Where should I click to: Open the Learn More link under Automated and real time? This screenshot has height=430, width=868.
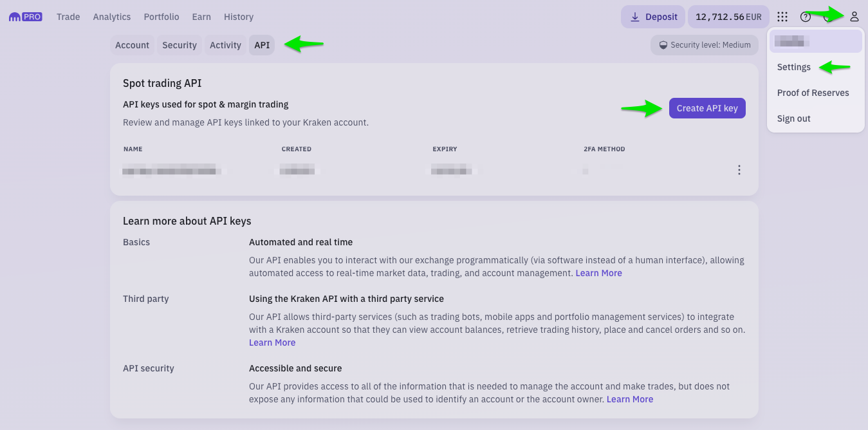[x=598, y=273]
